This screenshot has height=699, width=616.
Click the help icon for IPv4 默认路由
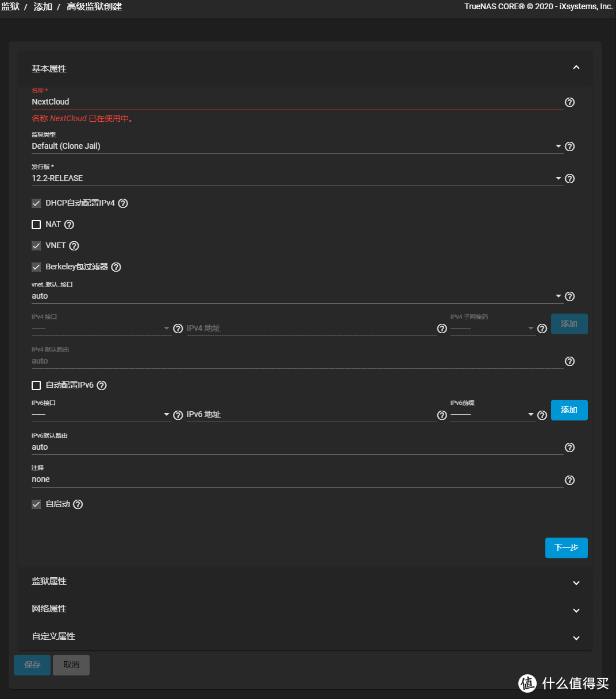[569, 361]
